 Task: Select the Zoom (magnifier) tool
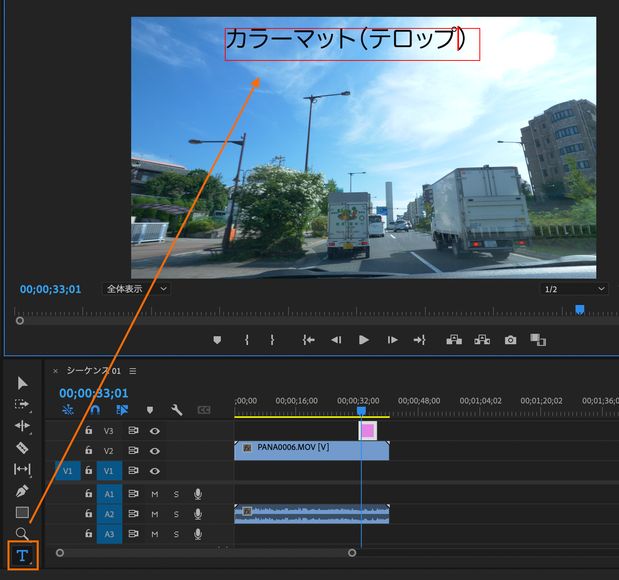point(22,533)
